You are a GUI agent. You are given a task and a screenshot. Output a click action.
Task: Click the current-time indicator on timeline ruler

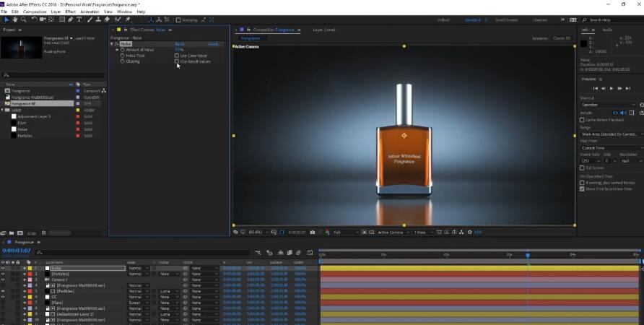[528, 255]
